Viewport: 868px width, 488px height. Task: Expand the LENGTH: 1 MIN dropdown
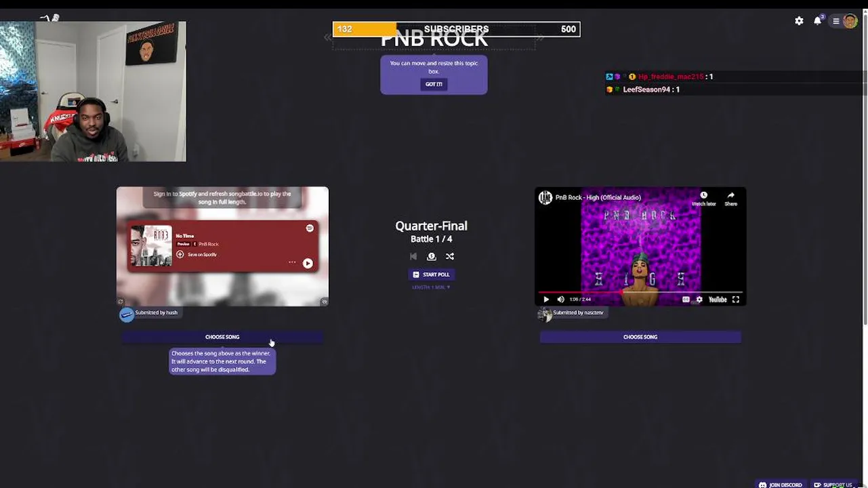pos(431,287)
